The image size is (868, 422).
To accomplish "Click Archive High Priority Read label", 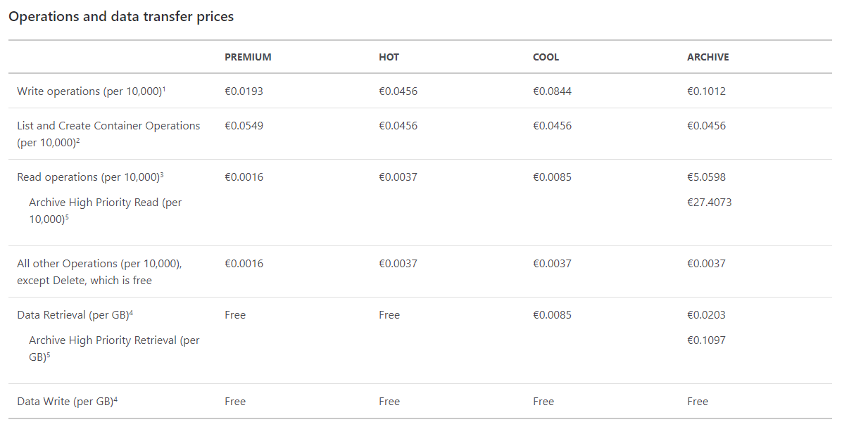I will pos(105,210).
